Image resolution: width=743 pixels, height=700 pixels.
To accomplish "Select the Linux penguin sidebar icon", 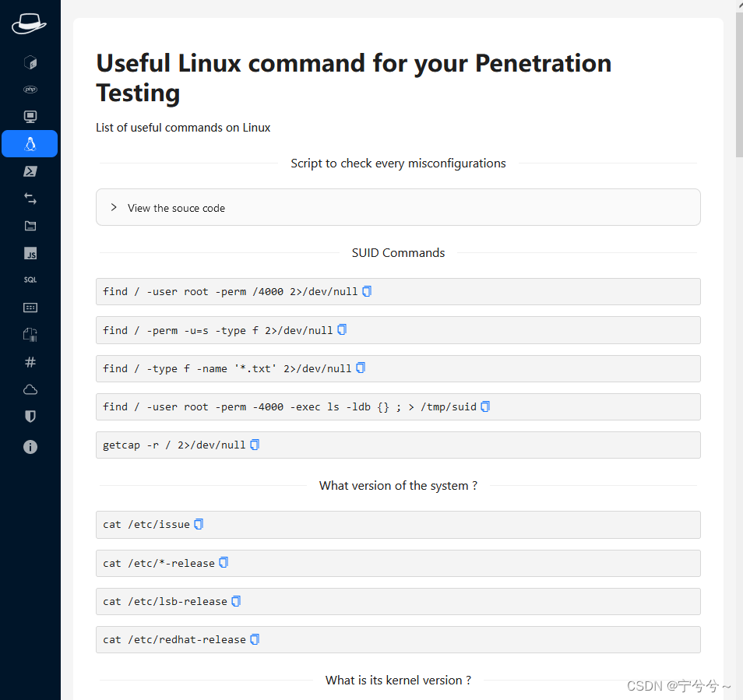I will click(x=30, y=143).
